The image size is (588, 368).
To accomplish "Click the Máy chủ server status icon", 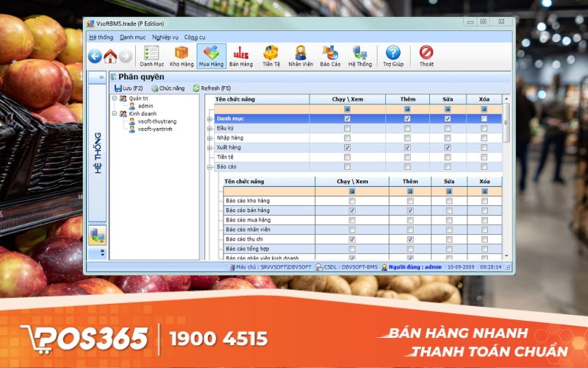I will (x=232, y=267).
